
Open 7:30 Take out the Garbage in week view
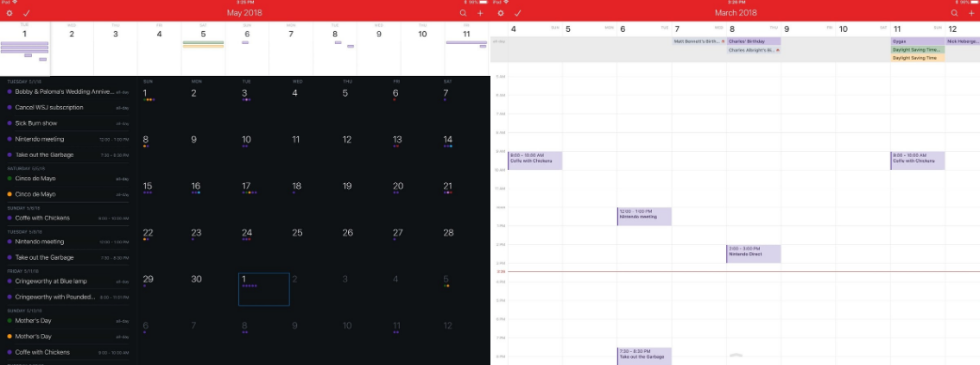point(644,356)
